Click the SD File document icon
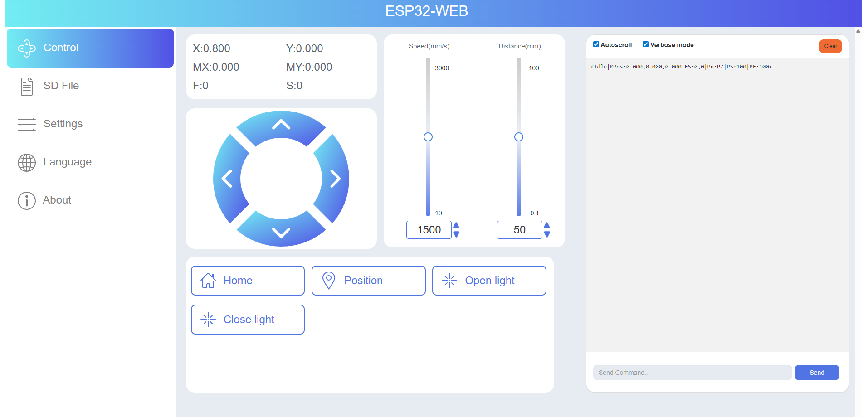This screenshot has width=868, height=417. click(x=27, y=86)
